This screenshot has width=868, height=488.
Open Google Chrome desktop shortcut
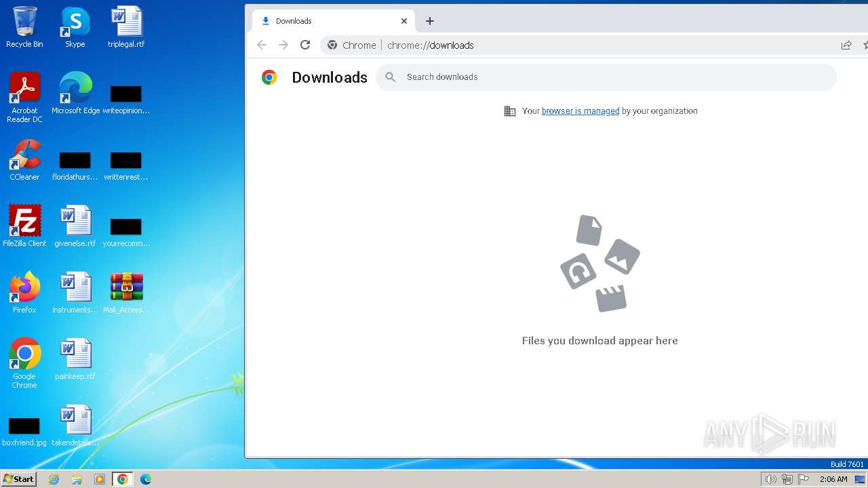[24, 363]
